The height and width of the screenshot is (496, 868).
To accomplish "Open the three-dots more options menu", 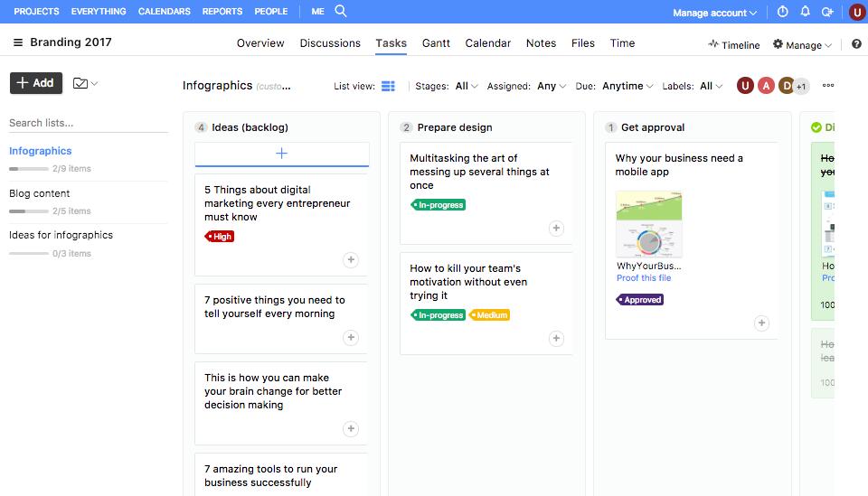I will (828, 86).
